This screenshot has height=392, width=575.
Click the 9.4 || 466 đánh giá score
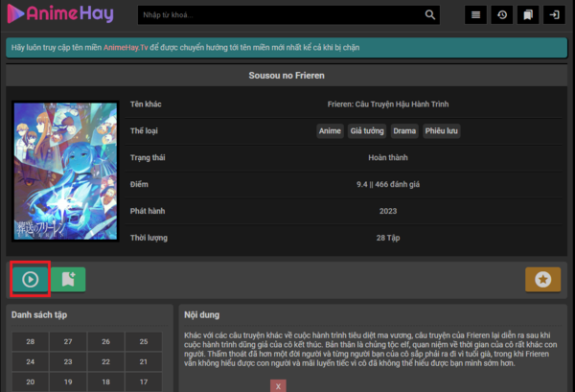(x=388, y=184)
